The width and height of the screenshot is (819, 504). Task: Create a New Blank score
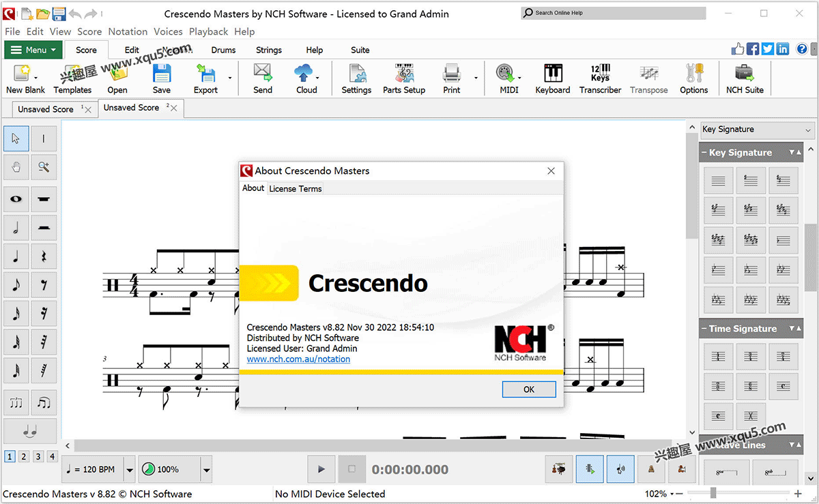coord(25,78)
